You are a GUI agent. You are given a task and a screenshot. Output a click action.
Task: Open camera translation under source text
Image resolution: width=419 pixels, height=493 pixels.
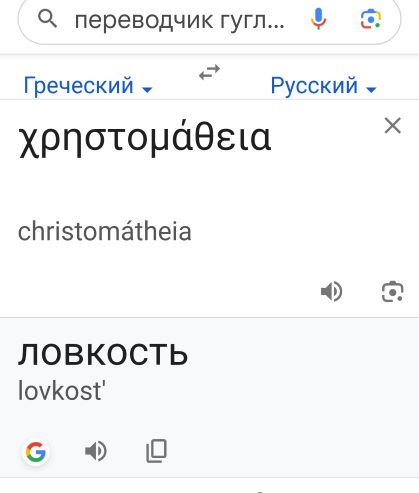(x=393, y=292)
